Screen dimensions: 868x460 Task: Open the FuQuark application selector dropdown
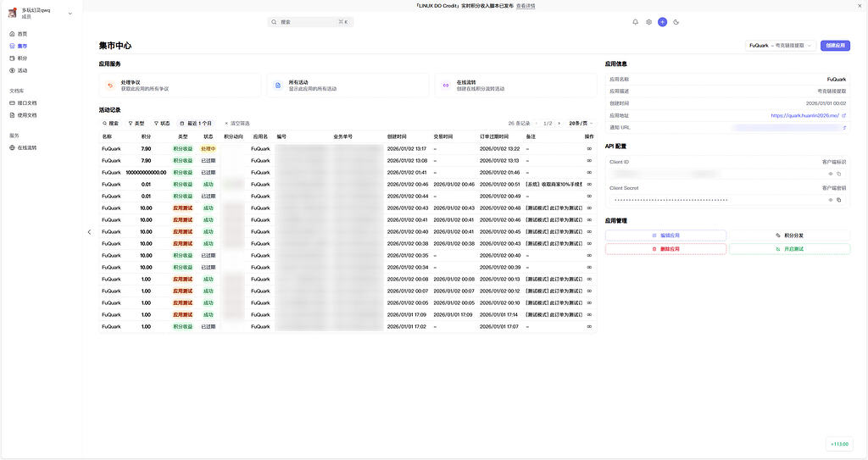click(x=781, y=46)
